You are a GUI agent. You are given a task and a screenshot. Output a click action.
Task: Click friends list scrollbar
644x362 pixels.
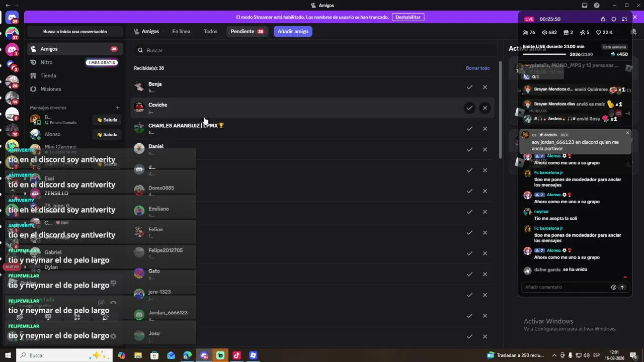point(501,110)
